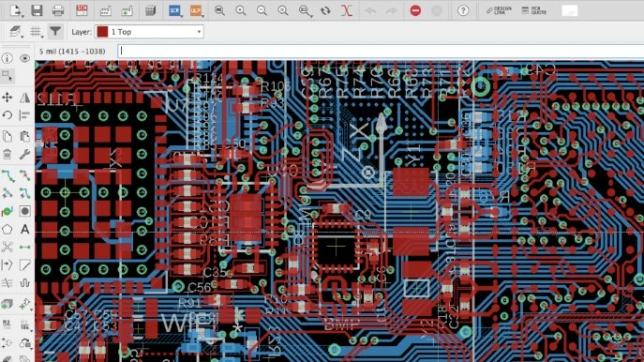
Task: Select the Ripup tool
Action: (x=24, y=175)
